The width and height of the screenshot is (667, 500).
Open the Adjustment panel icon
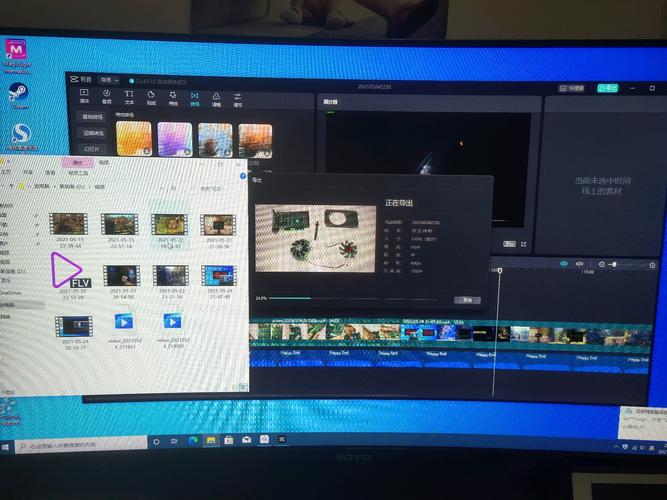238,97
